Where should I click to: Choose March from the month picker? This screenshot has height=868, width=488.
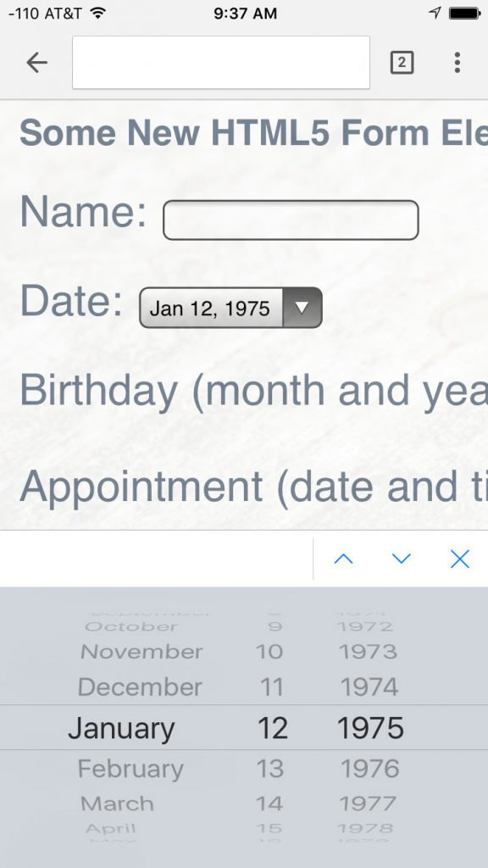click(116, 803)
